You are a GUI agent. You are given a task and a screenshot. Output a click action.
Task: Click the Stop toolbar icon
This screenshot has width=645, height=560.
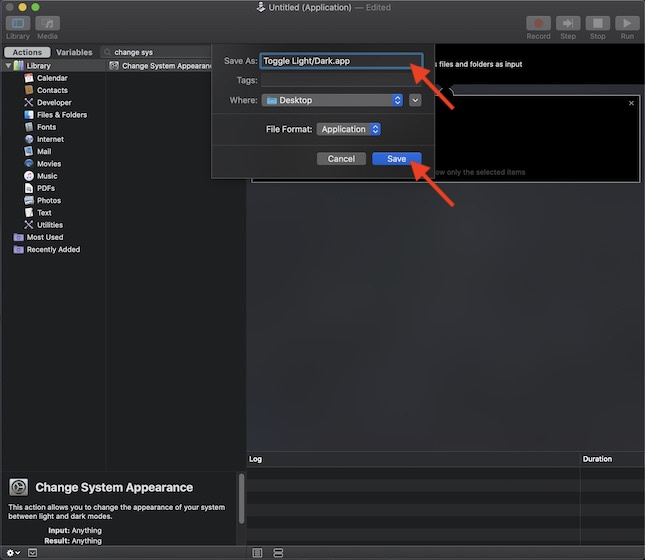click(597, 23)
